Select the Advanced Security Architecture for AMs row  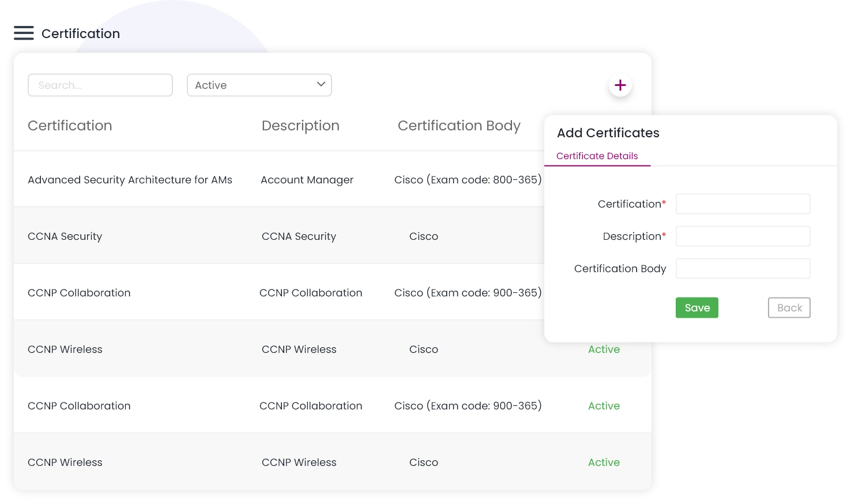click(x=130, y=180)
